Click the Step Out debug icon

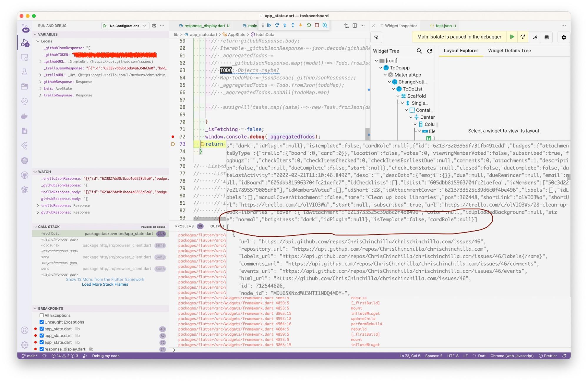point(293,26)
